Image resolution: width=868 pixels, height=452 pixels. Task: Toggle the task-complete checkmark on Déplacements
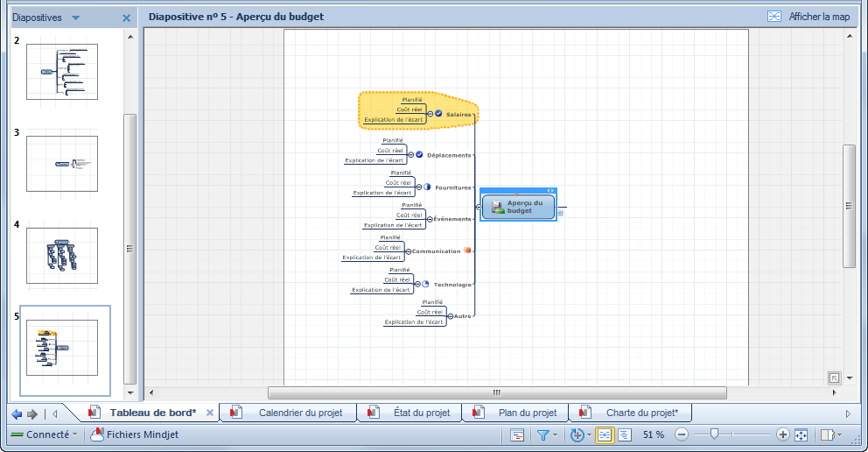click(x=419, y=154)
